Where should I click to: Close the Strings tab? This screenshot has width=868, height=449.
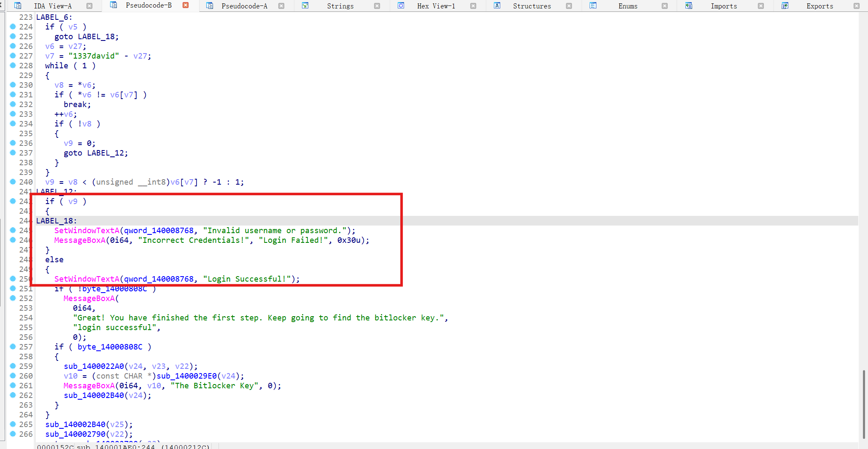(377, 6)
